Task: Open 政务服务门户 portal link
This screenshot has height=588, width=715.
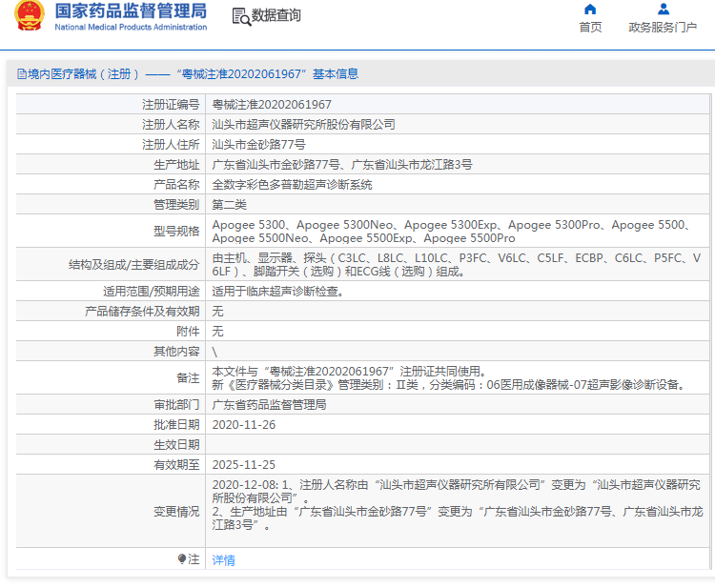Action: point(663,28)
